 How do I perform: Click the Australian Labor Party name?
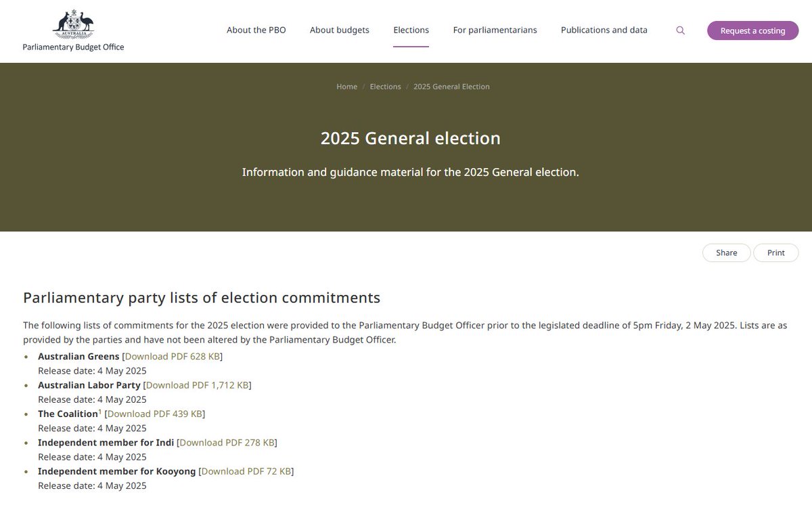pos(89,385)
